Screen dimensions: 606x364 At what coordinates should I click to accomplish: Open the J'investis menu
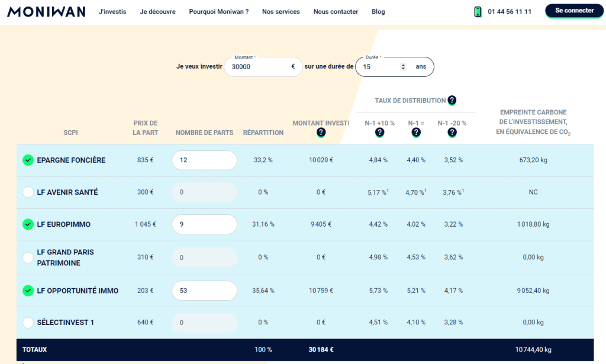tap(112, 11)
